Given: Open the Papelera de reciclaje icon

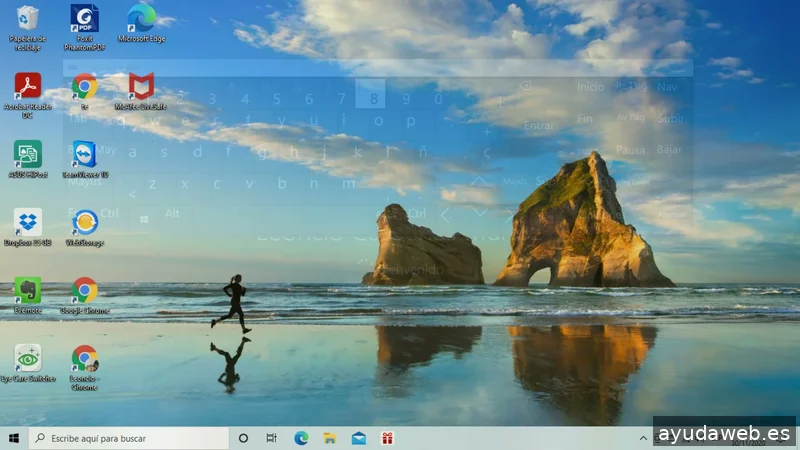Looking at the screenshot, I should 28,28.
